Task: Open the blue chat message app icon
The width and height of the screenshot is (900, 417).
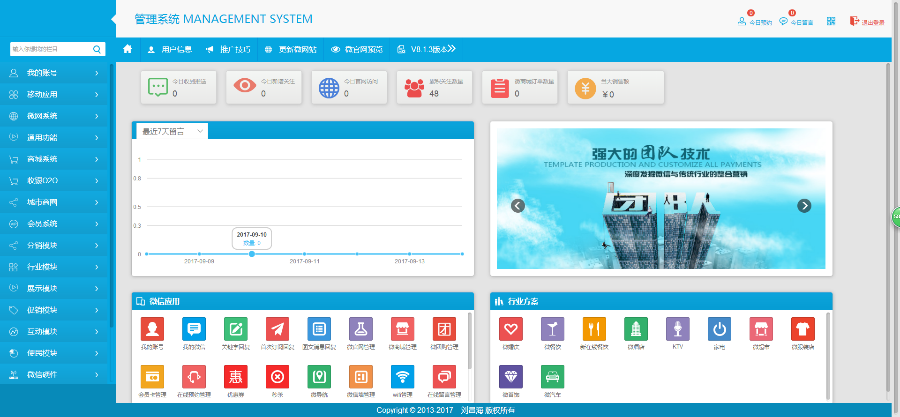Action: (194, 329)
